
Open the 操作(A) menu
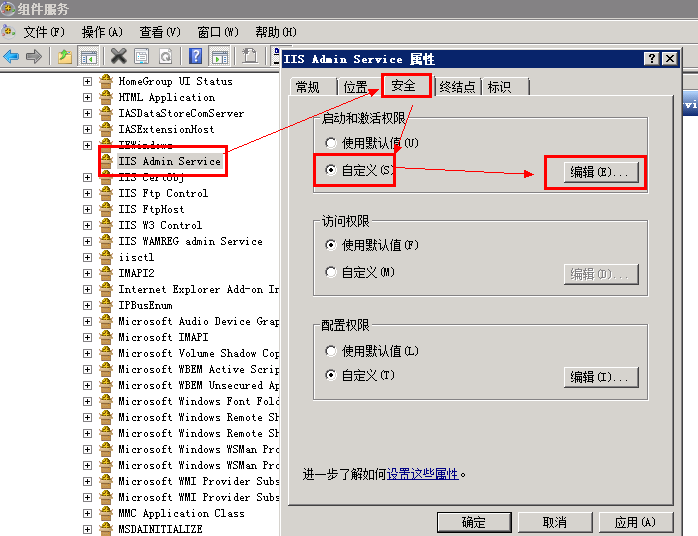tap(102, 32)
